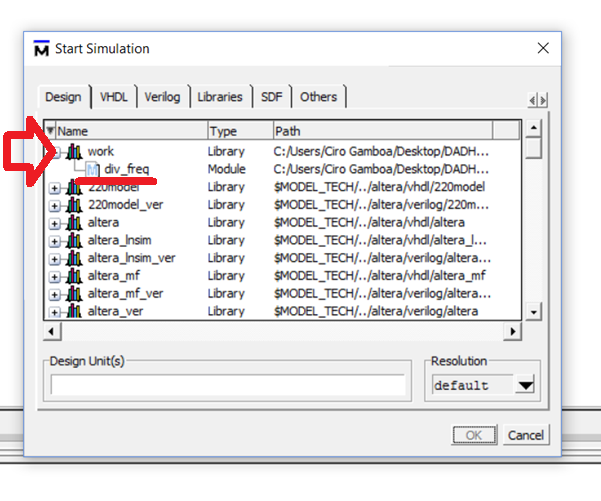
Task: Click the altera_lnsim library icon
Action: pos(73,240)
